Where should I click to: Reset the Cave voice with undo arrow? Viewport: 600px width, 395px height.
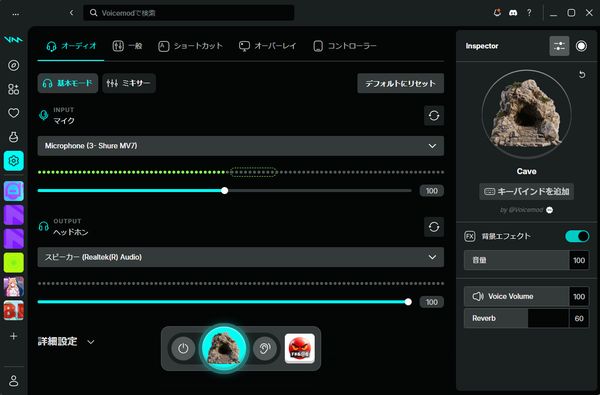click(x=582, y=75)
